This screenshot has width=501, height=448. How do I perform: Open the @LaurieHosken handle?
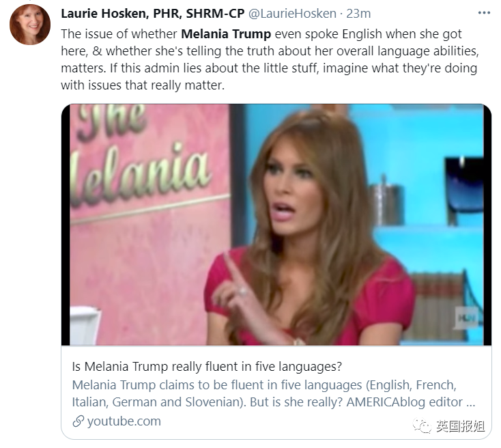(x=292, y=14)
